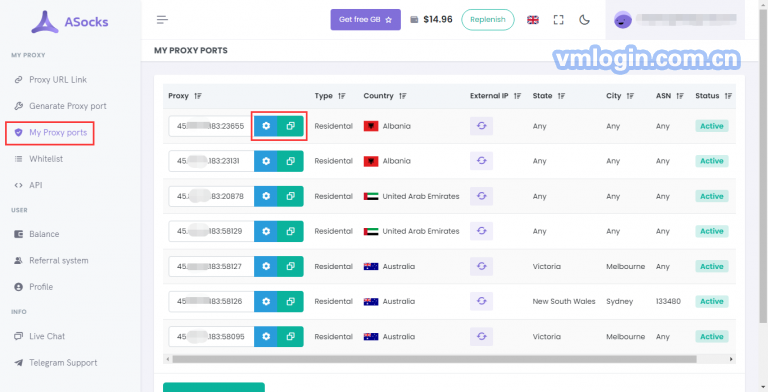Copy proxy with port 20878

(x=290, y=196)
